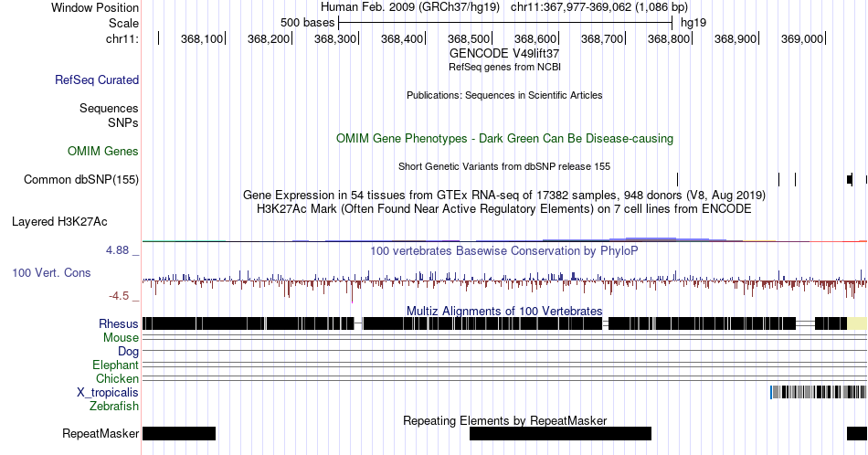
Task: Click the OMIM Gene Phenotypes title
Action: 504,138
